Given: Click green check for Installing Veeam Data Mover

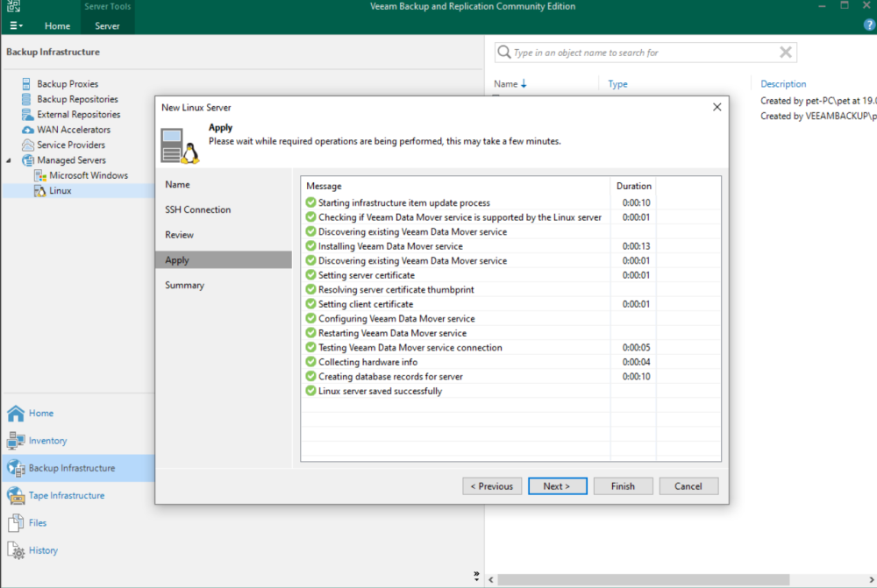Looking at the screenshot, I should coord(311,246).
